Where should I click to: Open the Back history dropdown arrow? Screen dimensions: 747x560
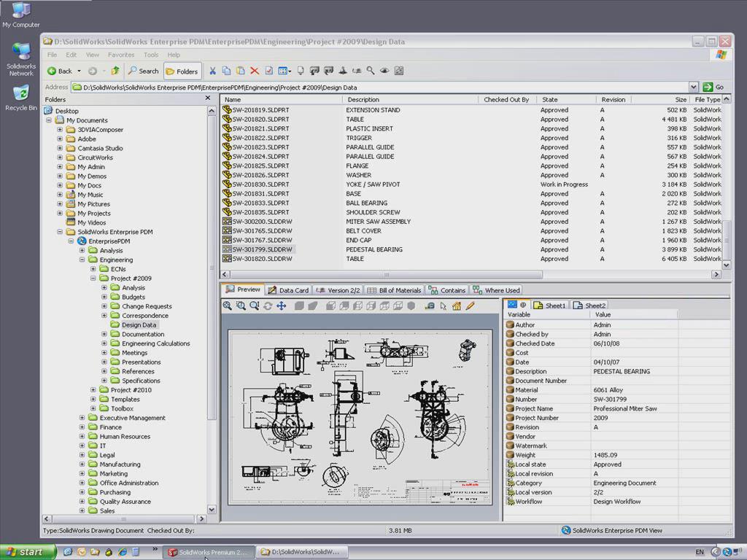pos(79,71)
